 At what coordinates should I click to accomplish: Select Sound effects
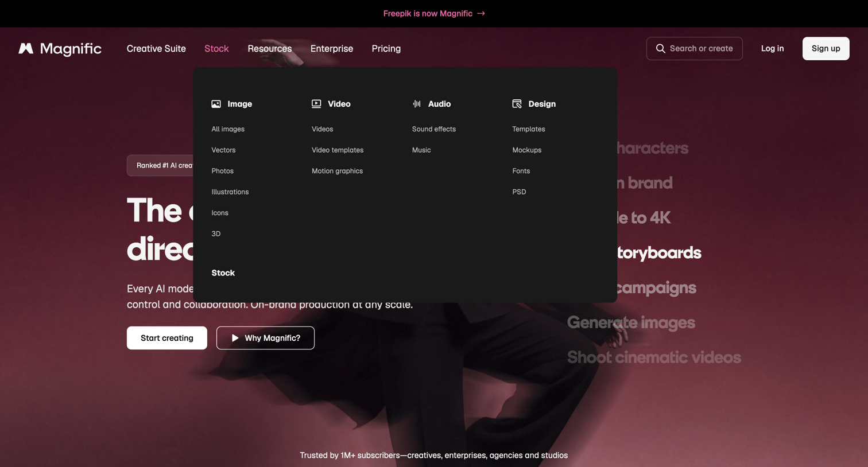click(434, 129)
